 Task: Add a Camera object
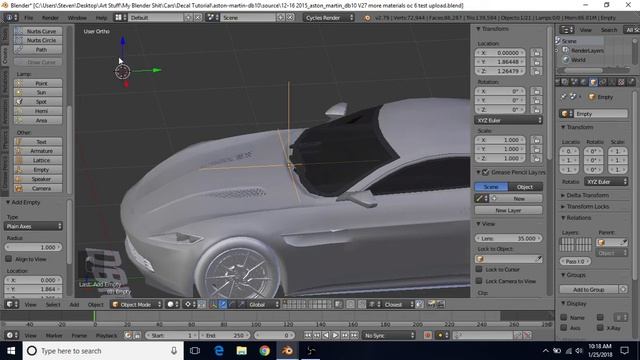(x=38, y=189)
